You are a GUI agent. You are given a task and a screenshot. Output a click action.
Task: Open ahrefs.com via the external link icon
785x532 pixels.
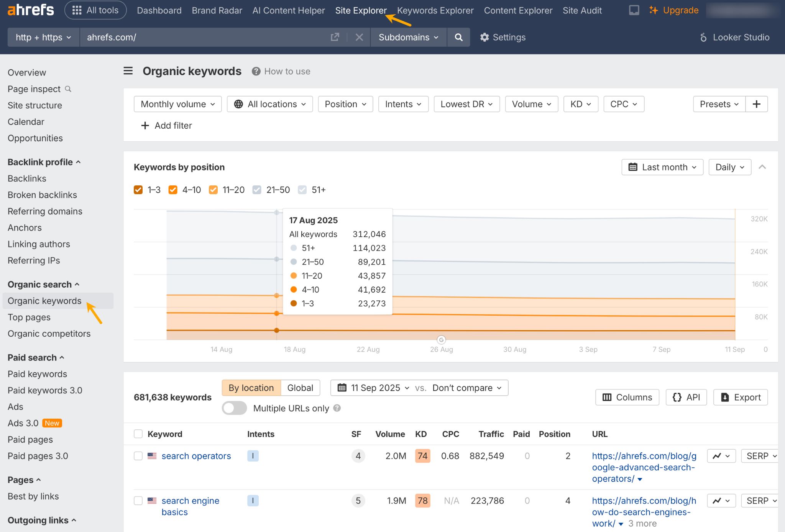pos(335,37)
